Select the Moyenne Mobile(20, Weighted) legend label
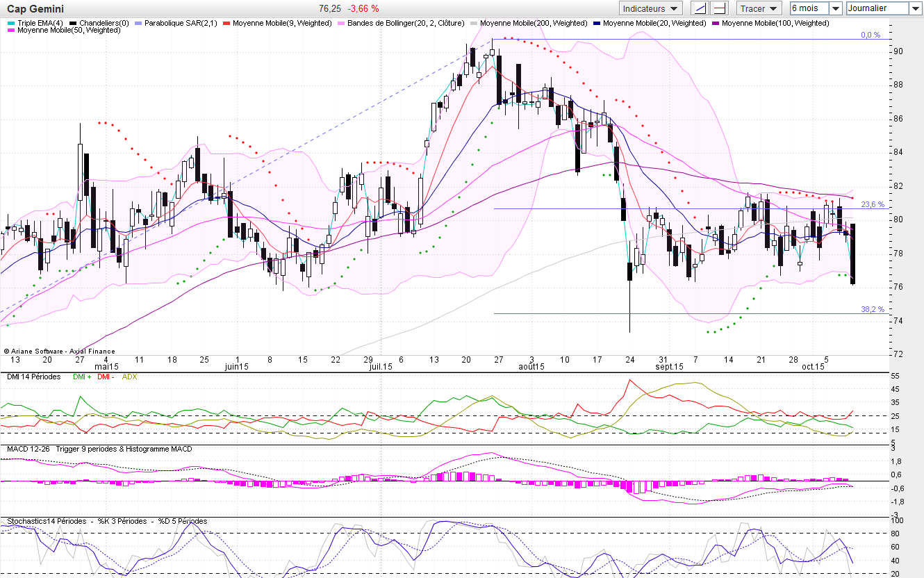 pos(654,23)
